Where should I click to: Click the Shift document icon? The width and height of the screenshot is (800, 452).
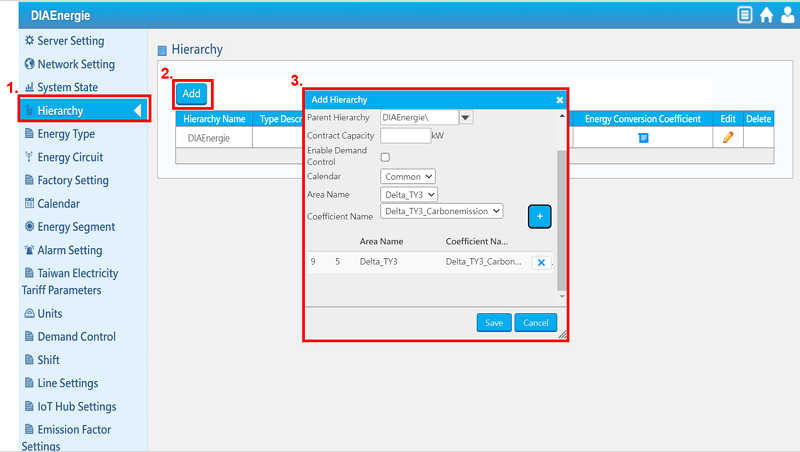click(x=30, y=359)
